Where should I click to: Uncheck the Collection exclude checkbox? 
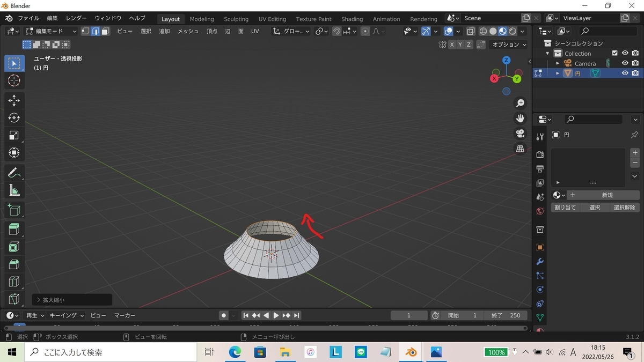[615, 53]
